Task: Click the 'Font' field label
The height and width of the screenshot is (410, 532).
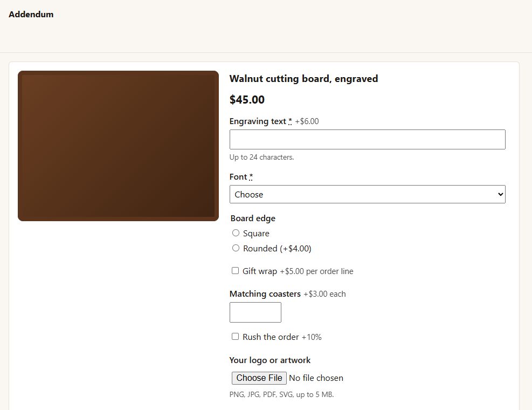Action: click(238, 176)
